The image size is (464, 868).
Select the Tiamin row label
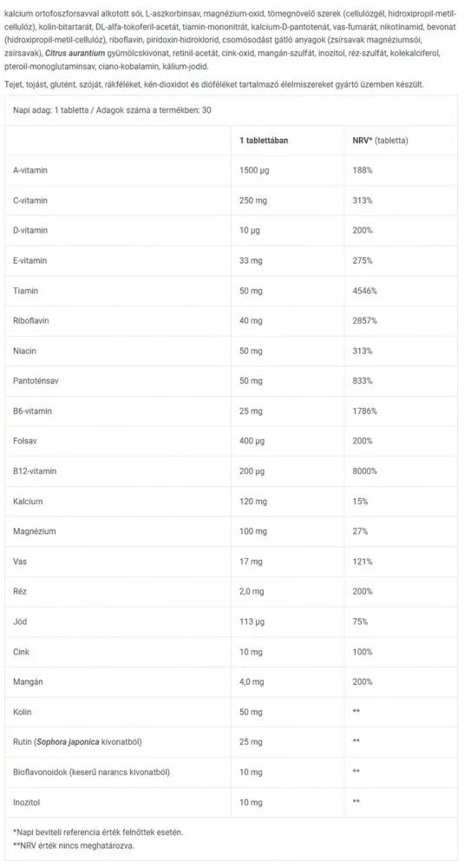coord(23,291)
